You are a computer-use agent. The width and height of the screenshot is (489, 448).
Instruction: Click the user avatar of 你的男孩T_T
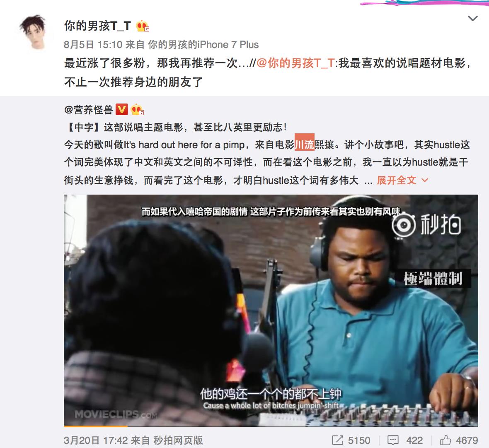tap(33, 32)
